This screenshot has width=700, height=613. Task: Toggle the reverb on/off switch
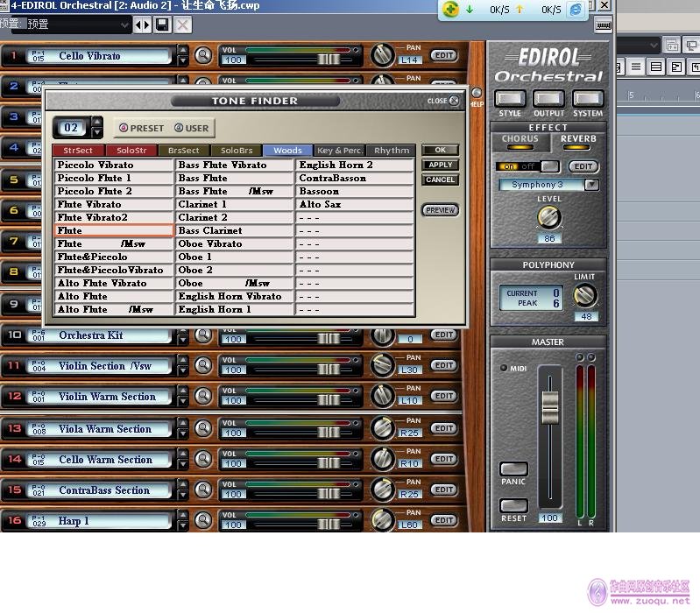coord(527,166)
